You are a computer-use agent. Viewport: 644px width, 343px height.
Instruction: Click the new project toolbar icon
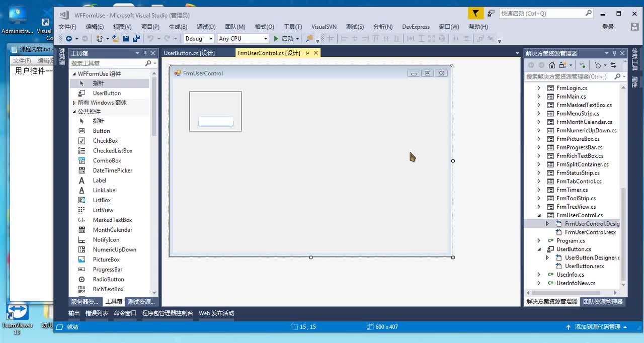point(99,38)
